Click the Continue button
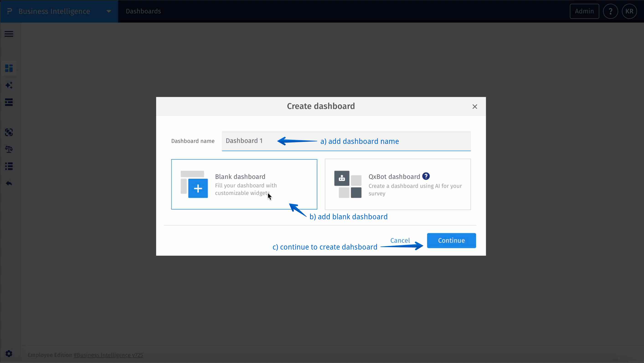 click(451, 240)
